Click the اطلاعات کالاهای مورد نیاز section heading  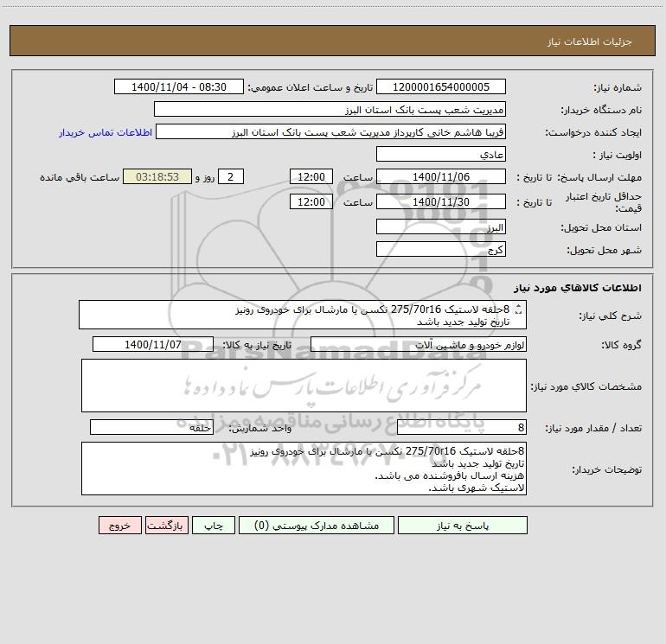578,288
